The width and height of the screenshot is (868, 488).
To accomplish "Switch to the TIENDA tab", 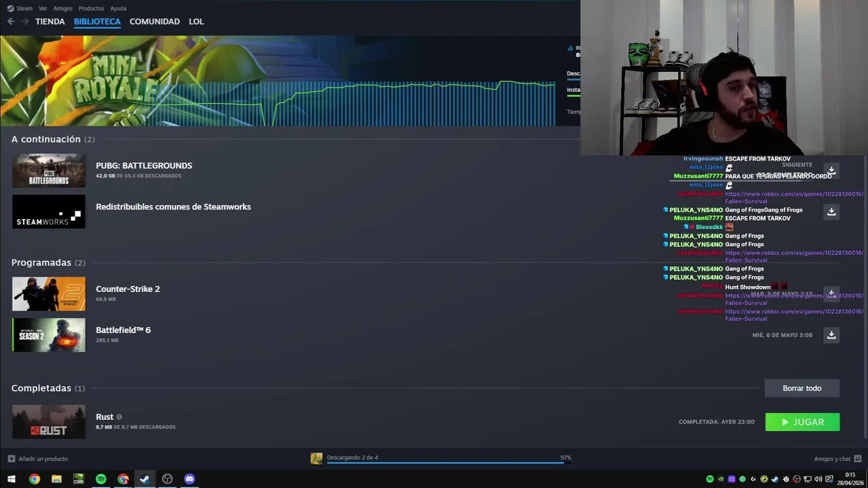I will [50, 22].
